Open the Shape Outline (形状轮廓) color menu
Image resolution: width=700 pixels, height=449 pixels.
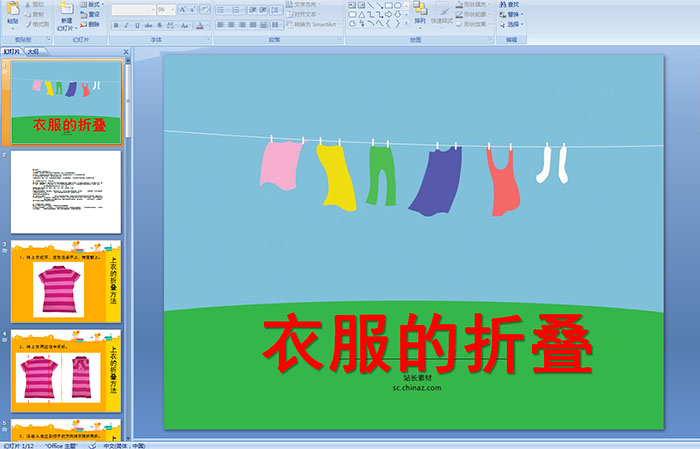pos(473,14)
